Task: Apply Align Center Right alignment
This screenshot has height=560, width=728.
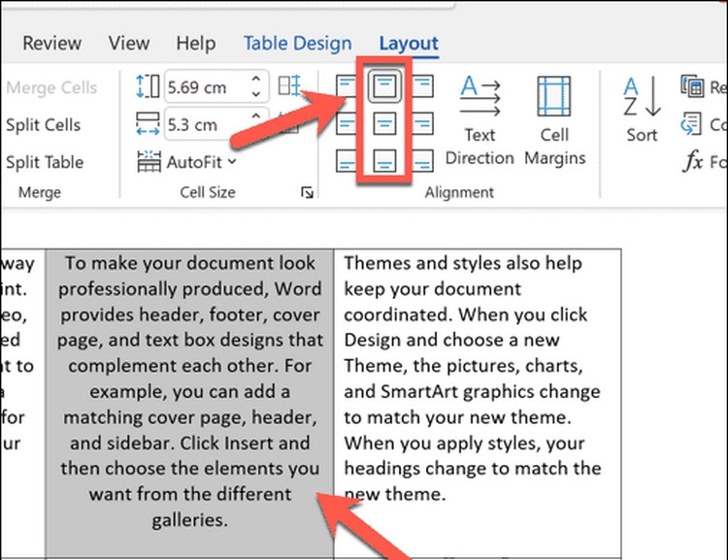Action: pos(422,124)
